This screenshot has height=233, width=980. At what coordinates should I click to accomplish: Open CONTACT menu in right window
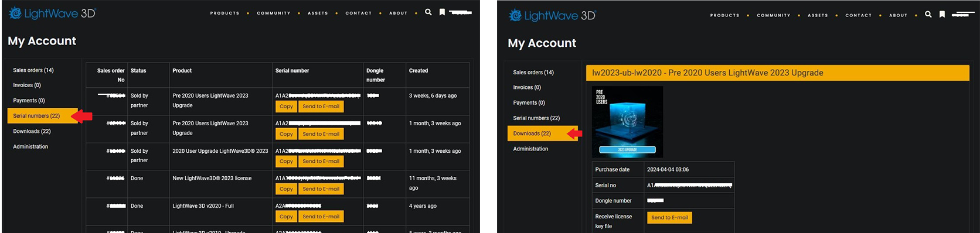coord(859,15)
